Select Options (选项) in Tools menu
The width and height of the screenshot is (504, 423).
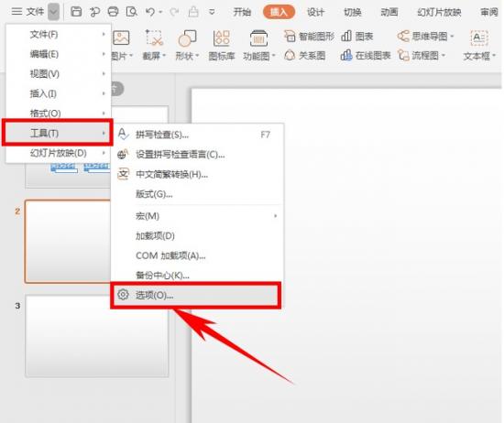tap(196, 295)
